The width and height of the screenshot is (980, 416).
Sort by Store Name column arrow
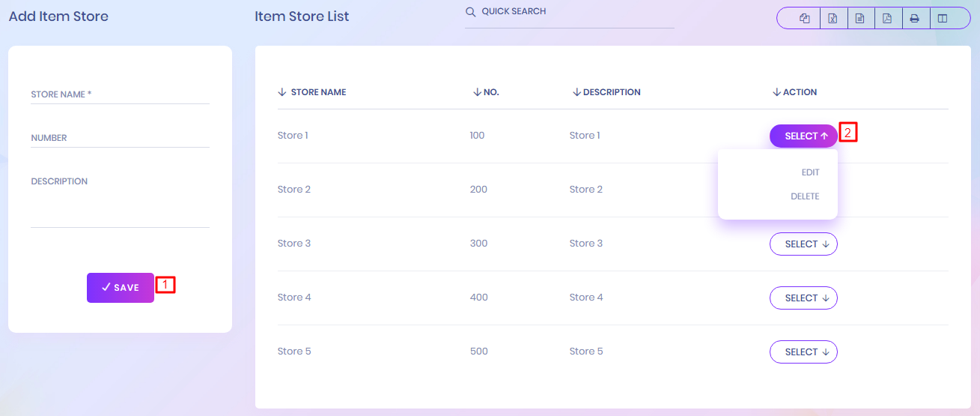pos(282,92)
